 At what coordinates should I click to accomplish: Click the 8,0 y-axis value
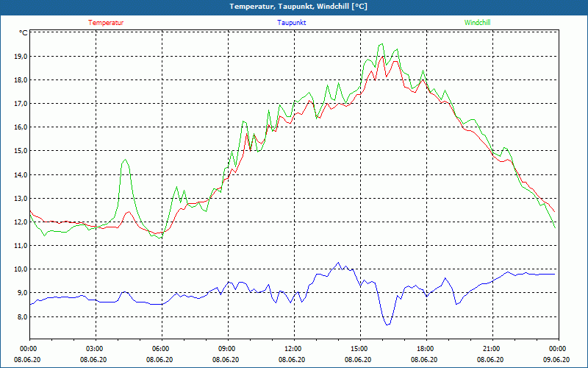[23, 317]
